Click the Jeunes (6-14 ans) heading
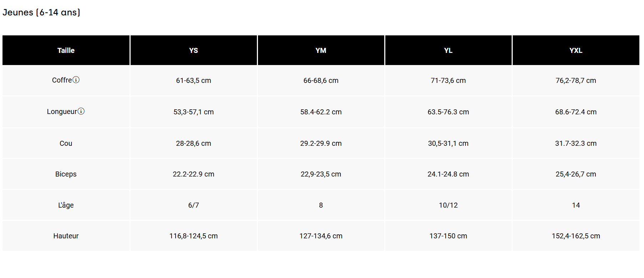The width and height of the screenshot is (644, 278). 41,13
